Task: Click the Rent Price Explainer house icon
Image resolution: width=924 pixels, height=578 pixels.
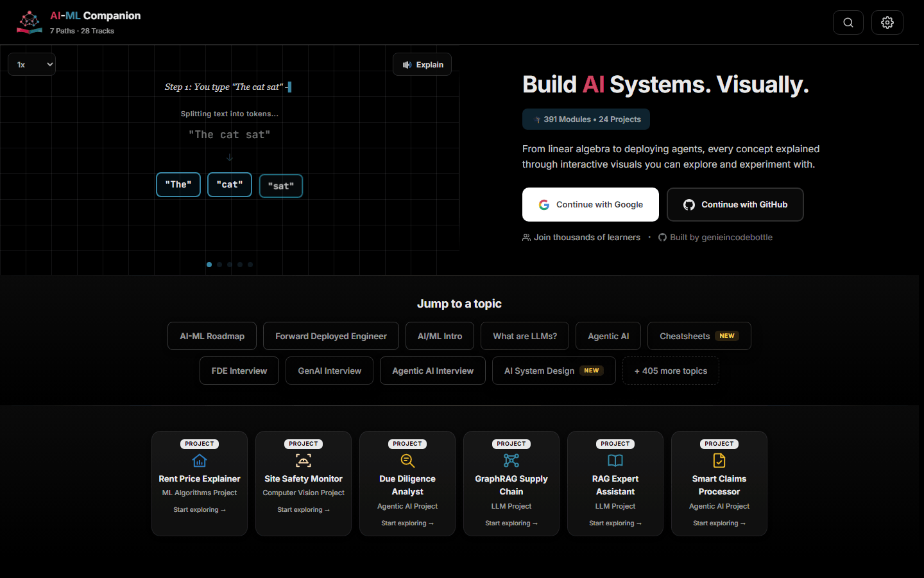Action: (x=200, y=460)
